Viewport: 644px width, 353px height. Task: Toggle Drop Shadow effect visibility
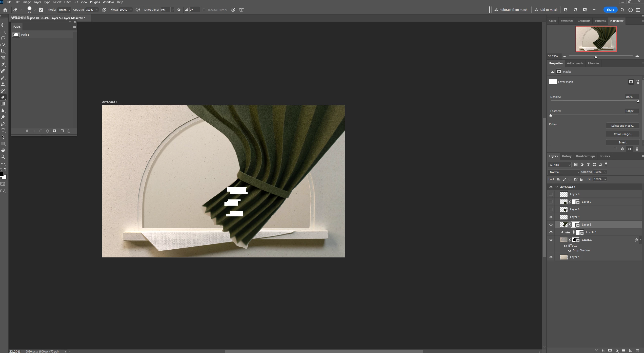[570, 251]
